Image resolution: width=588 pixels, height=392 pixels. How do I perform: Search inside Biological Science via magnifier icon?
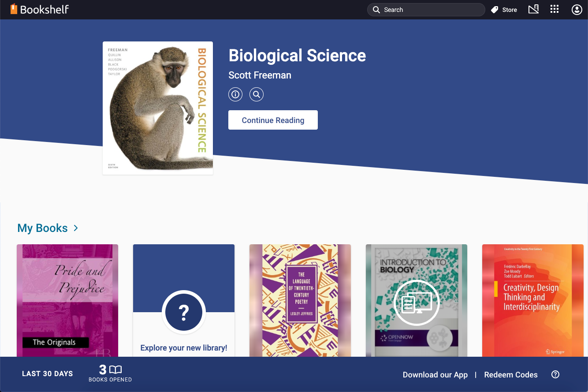click(257, 94)
